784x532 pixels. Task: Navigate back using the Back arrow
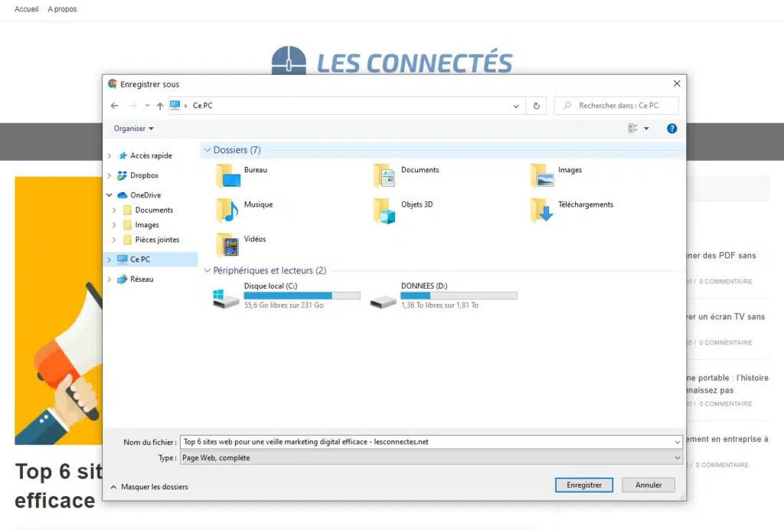[x=114, y=106]
